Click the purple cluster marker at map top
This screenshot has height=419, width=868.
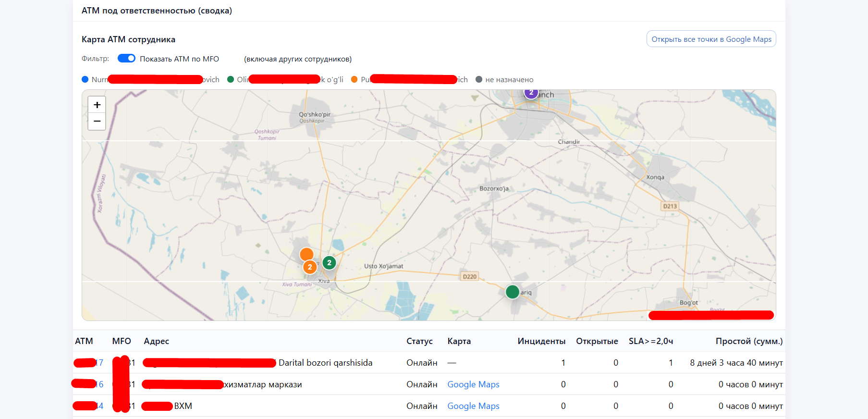click(x=531, y=93)
